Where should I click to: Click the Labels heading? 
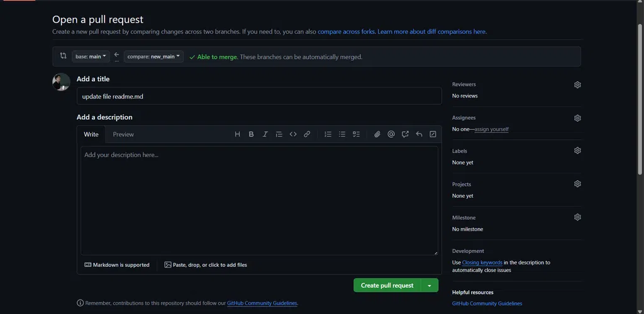(x=460, y=151)
